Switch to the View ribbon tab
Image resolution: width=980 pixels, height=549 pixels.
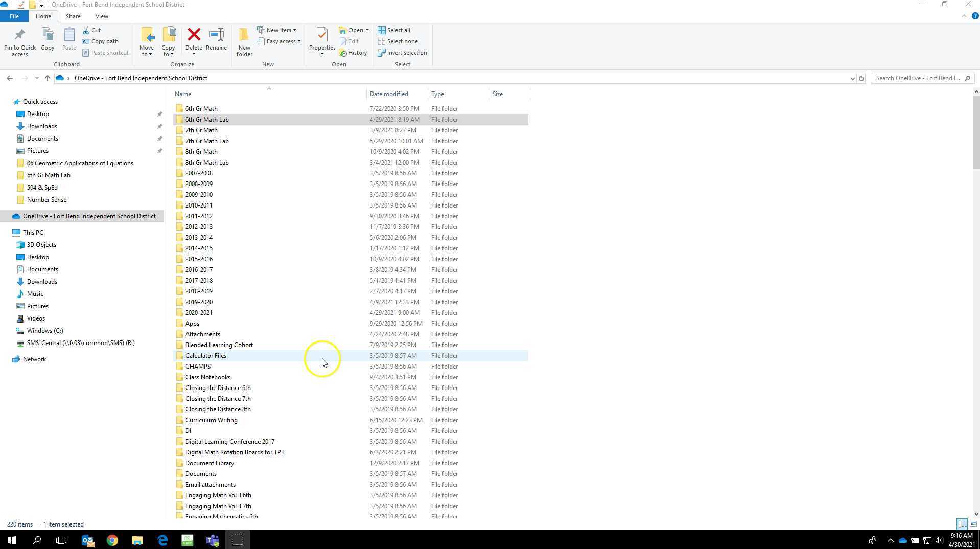point(102,16)
